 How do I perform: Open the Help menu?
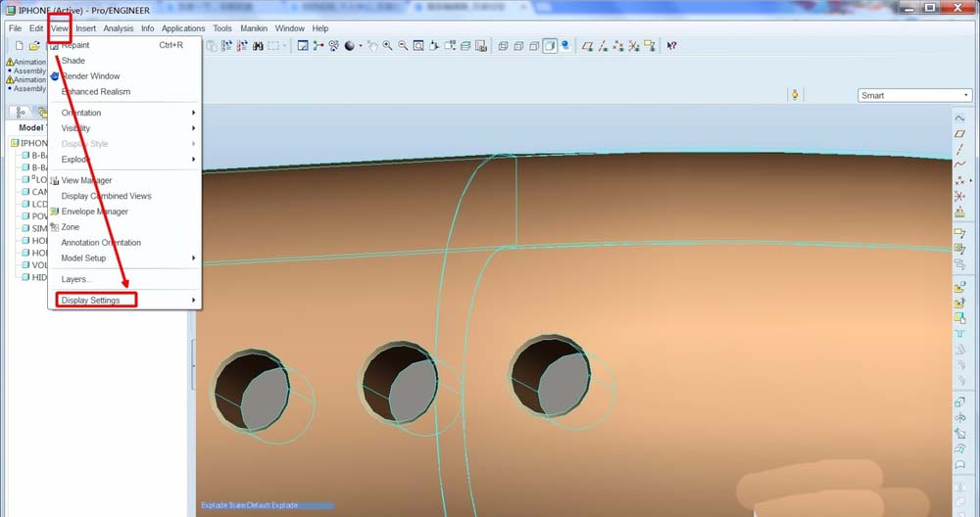[x=320, y=28]
